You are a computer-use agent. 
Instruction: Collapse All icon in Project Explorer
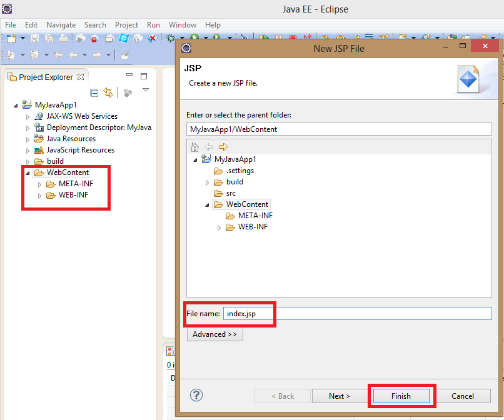[94, 92]
